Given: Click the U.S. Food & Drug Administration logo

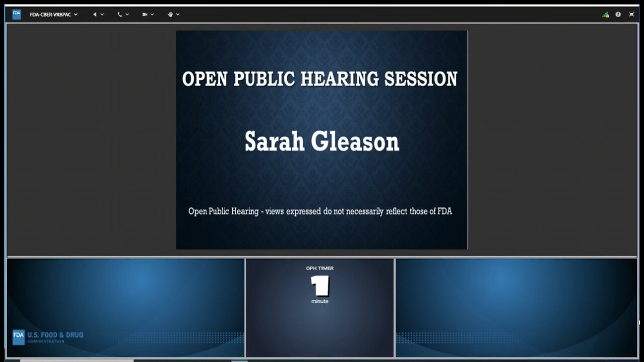Looking at the screenshot, I should tap(48, 337).
